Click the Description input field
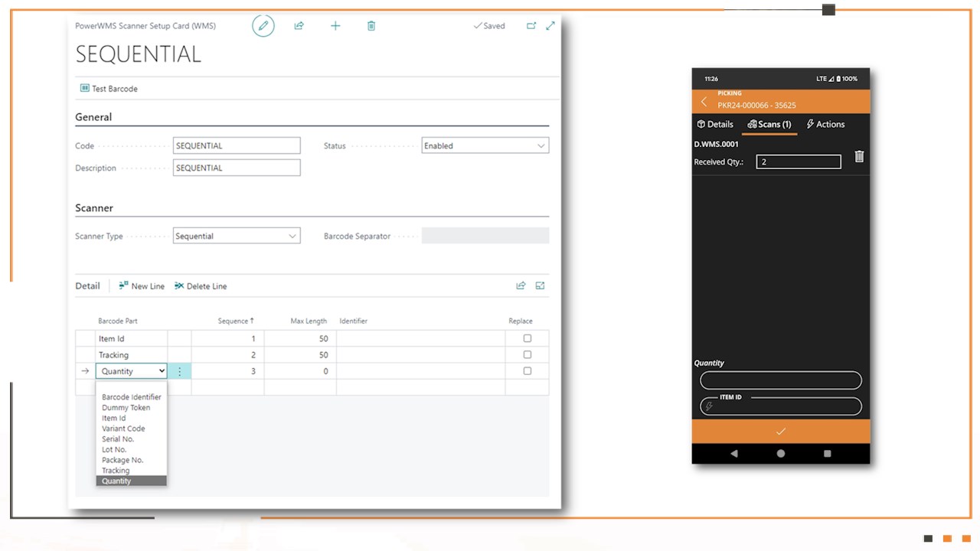This screenshot has width=980, height=551. pos(237,168)
